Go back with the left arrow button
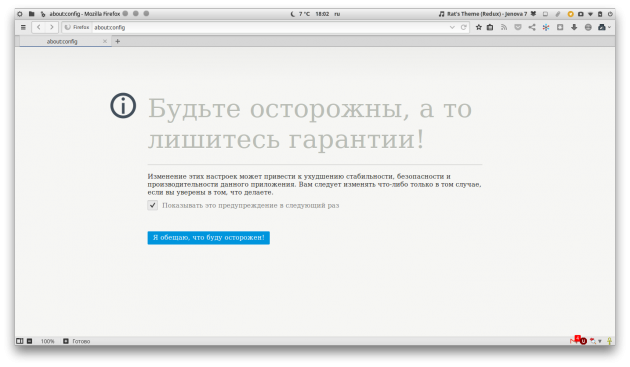630x367 pixels. [x=39, y=27]
